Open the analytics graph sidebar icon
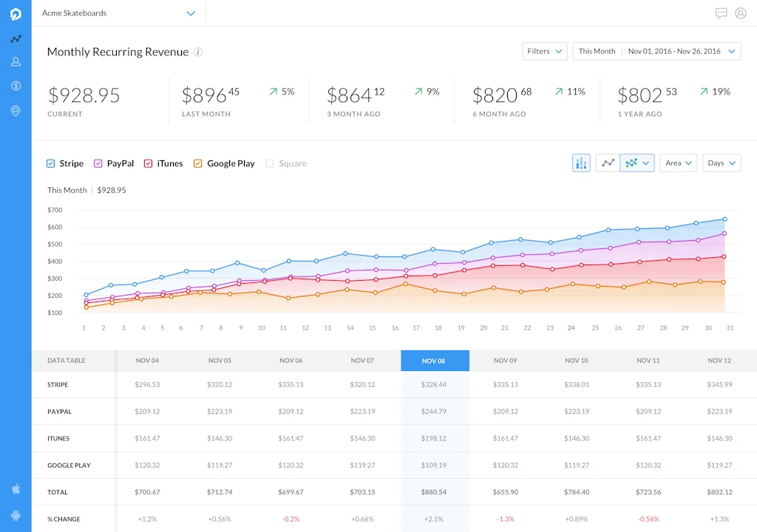The height and width of the screenshot is (532, 757). (x=16, y=38)
